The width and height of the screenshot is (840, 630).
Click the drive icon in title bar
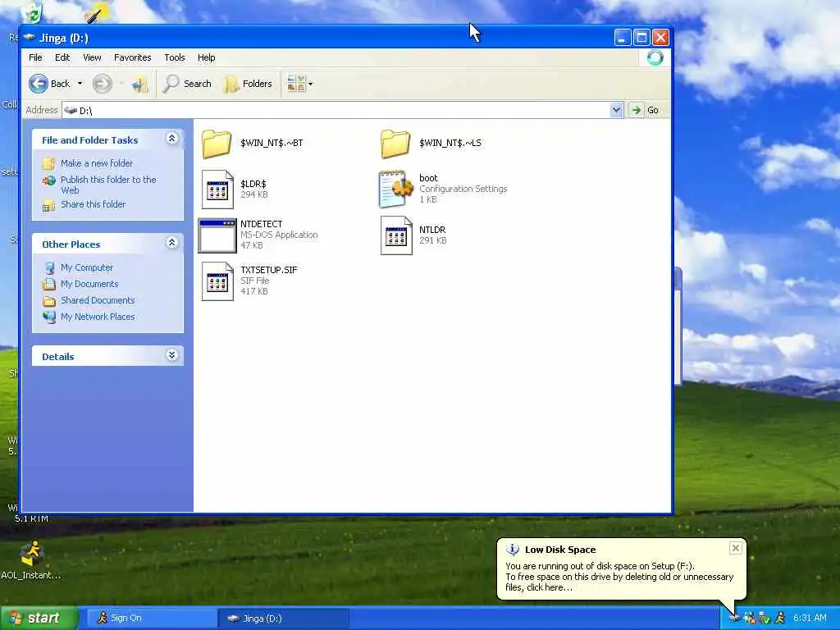tap(30, 38)
